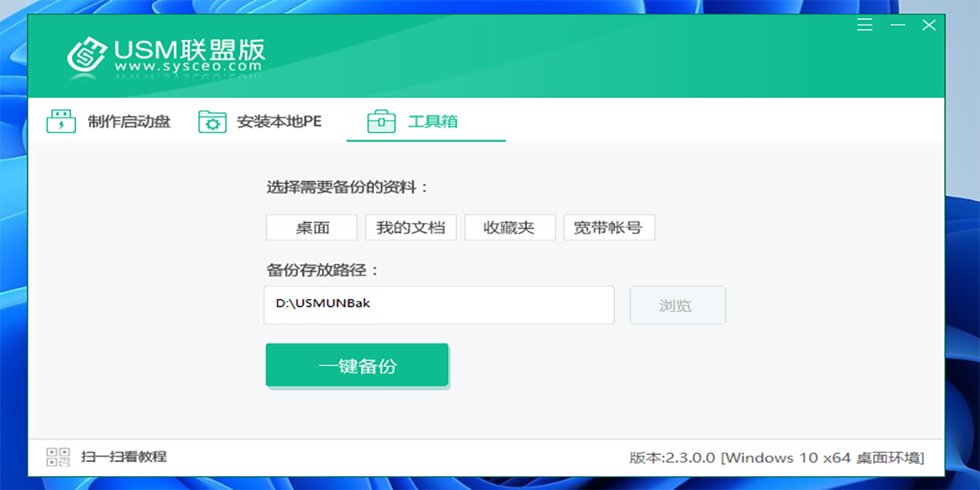This screenshot has height=490, width=980.
Task: Open the hamburger menu icon
Action: [x=864, y=25]
